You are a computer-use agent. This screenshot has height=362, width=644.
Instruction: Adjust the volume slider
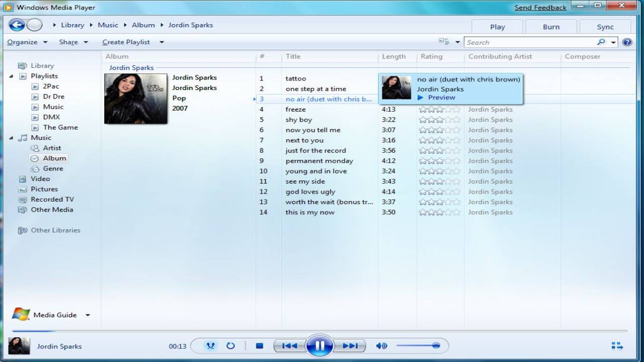pos(418,345)
